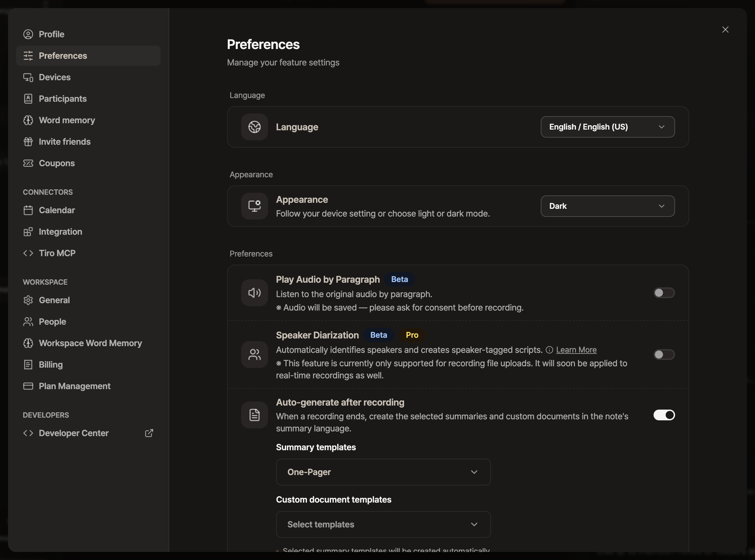
Task: Click the globe icon in the Language row
Action: 255,127
